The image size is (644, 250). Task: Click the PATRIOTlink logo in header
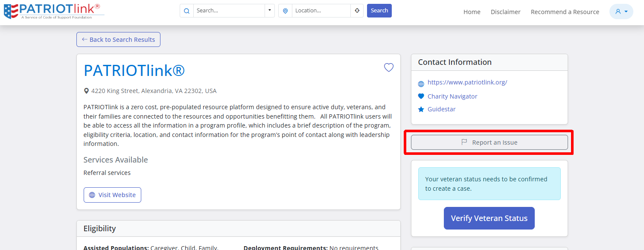point(54,11)
